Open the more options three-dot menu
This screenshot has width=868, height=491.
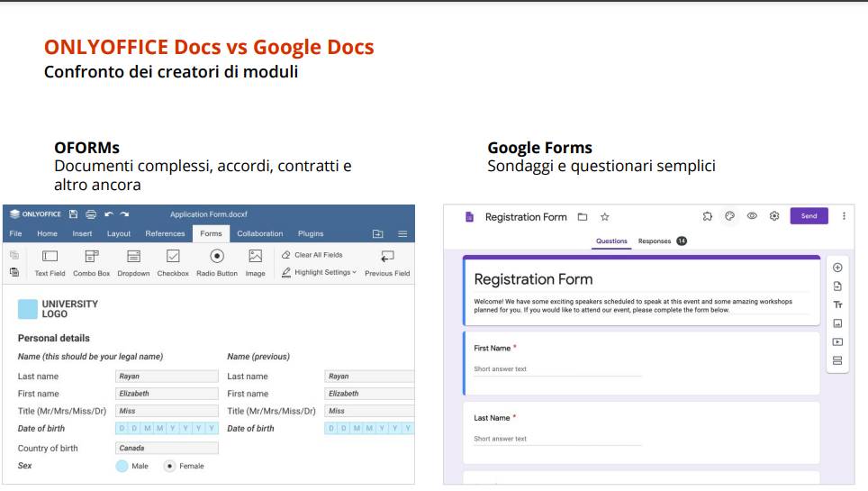(x=844, y=216)
